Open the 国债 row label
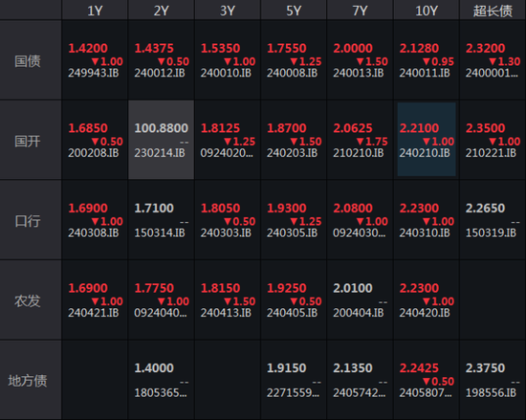Viewport: 526px width, 420px height. (x=28, y=60)
